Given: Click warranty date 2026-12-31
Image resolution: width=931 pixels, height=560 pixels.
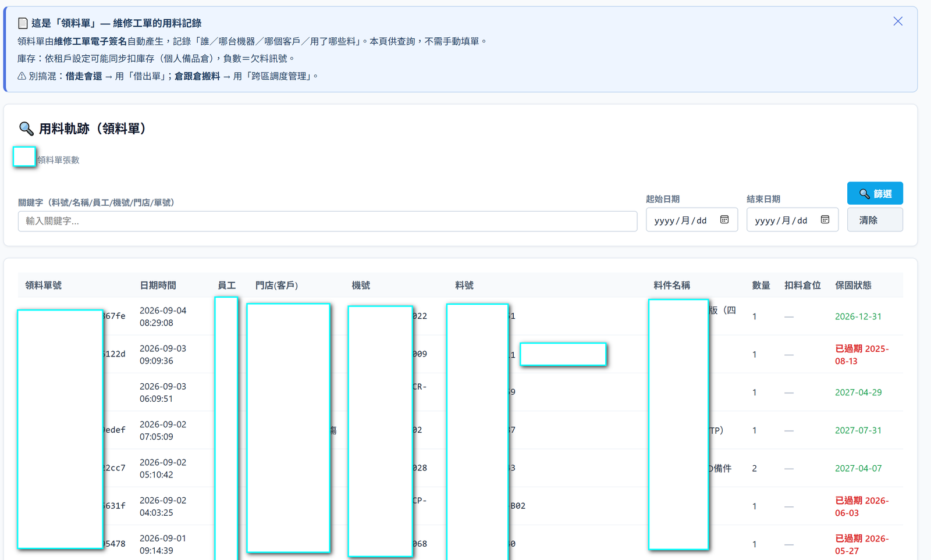Looking at the screenshot, I should coord(858,316).
